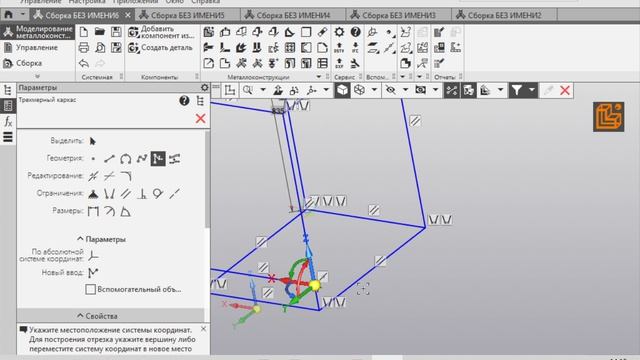The width and height of the screenshot is (640, 360).
Task: Choose the radial dimension tool
Action: pos(109,211)
